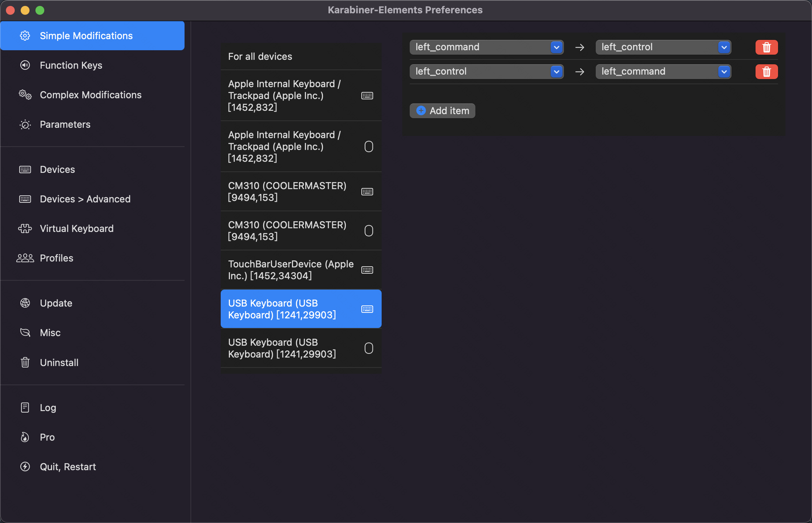Open the left_control source key dropdown
Viewport: 812px width, 523px height.
pos(486,72)
